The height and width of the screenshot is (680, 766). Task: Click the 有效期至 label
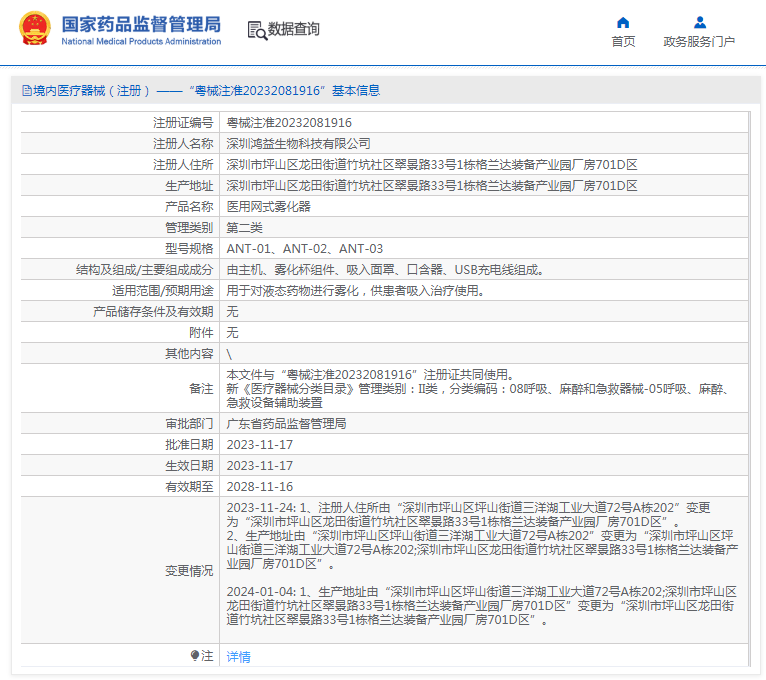190,487
